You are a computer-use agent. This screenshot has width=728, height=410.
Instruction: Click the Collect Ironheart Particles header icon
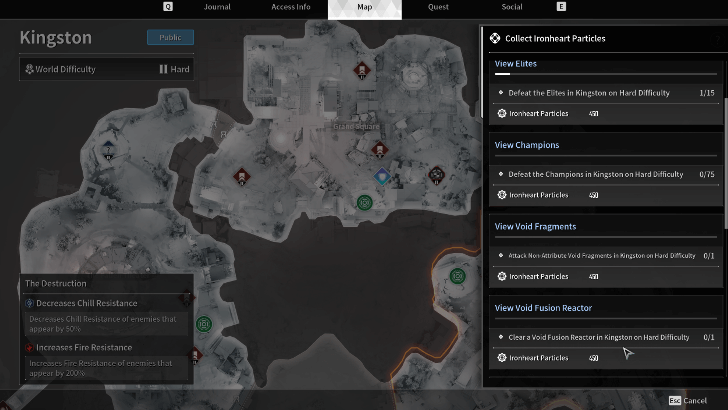click(495, 39)
